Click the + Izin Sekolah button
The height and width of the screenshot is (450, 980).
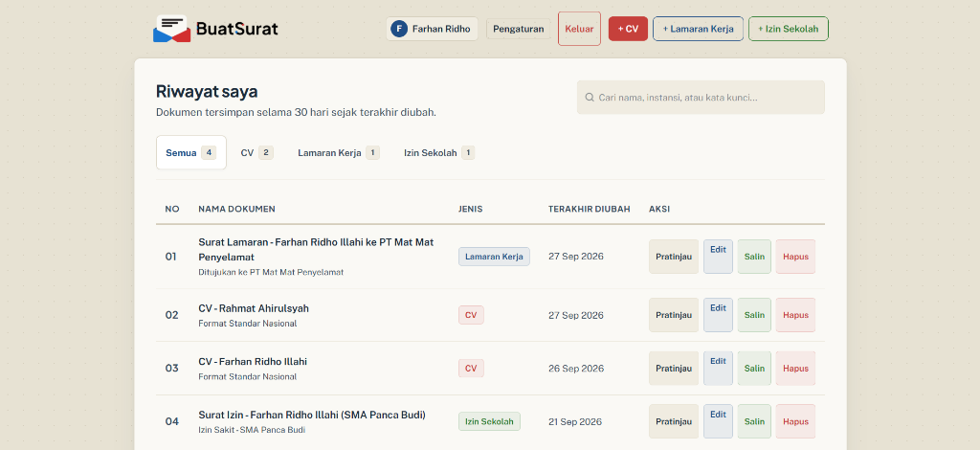789,29
